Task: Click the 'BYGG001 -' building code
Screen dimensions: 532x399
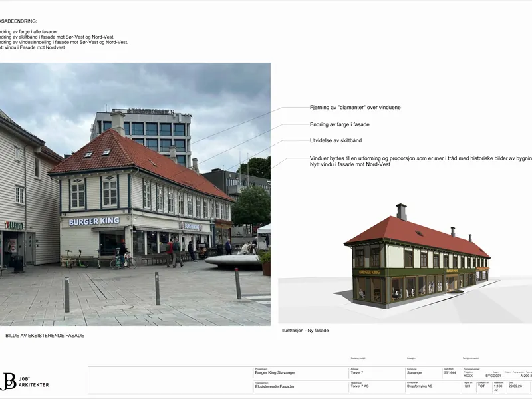Action: click(494, 376)
